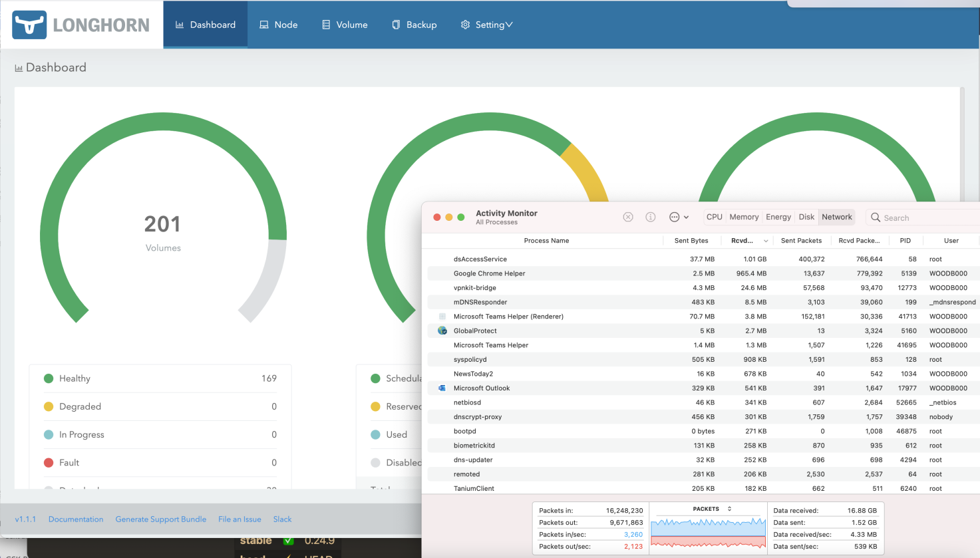Open the Longhorn Documentation link
980x558 pixels.
tap(75, 519)
